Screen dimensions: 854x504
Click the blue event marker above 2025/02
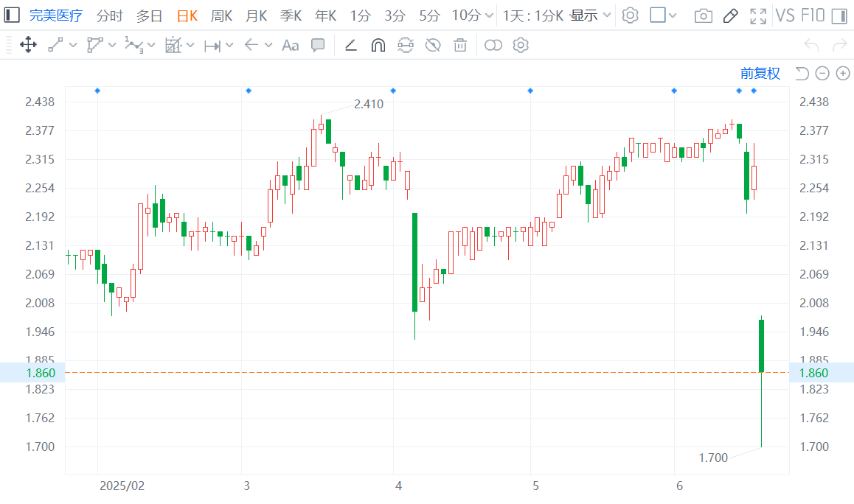[x=97, y=91]
